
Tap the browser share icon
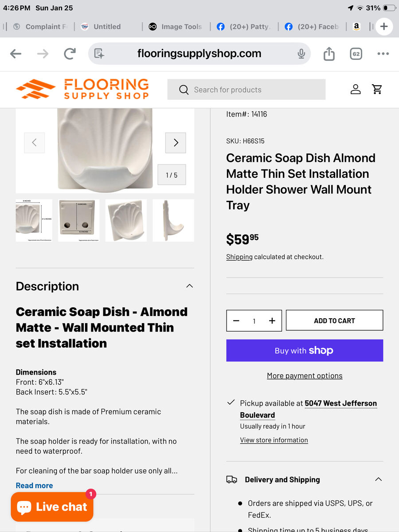click(329, 54)
